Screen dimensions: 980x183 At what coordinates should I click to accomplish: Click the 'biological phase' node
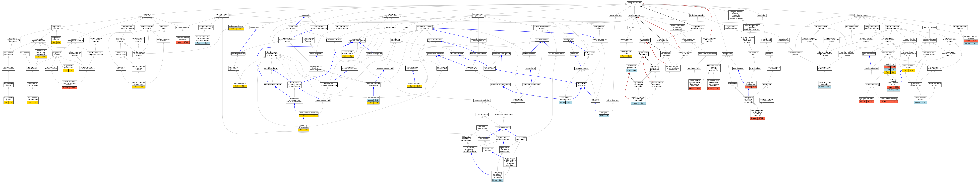tap(615, 15)
